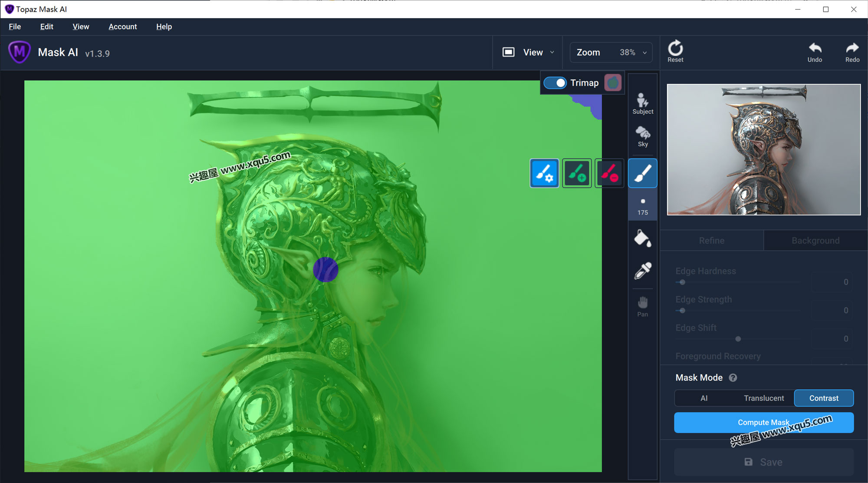Expand the Zoom 38% dropdown

pyautogui.click(x=611, y=53)
